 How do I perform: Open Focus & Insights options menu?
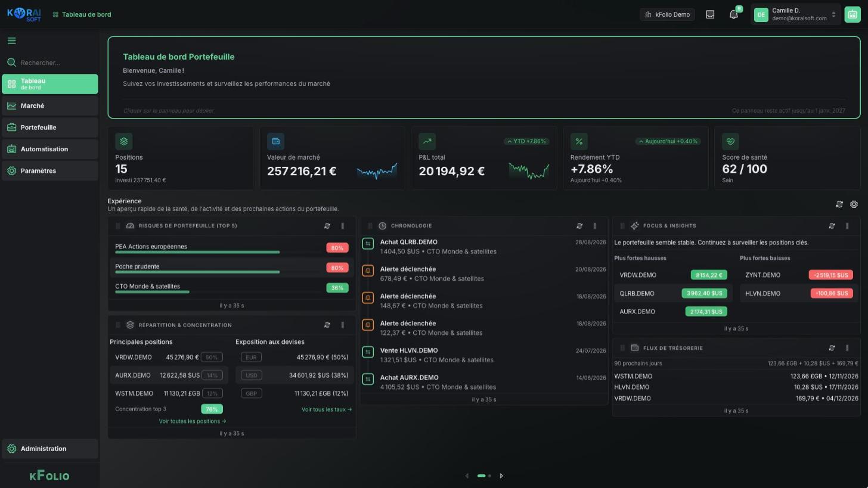(x=847, y=226)
